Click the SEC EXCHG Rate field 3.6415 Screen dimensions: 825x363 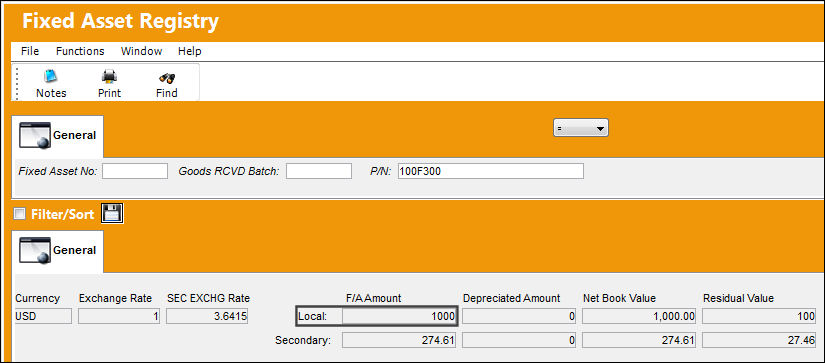(x=208, y=316)
